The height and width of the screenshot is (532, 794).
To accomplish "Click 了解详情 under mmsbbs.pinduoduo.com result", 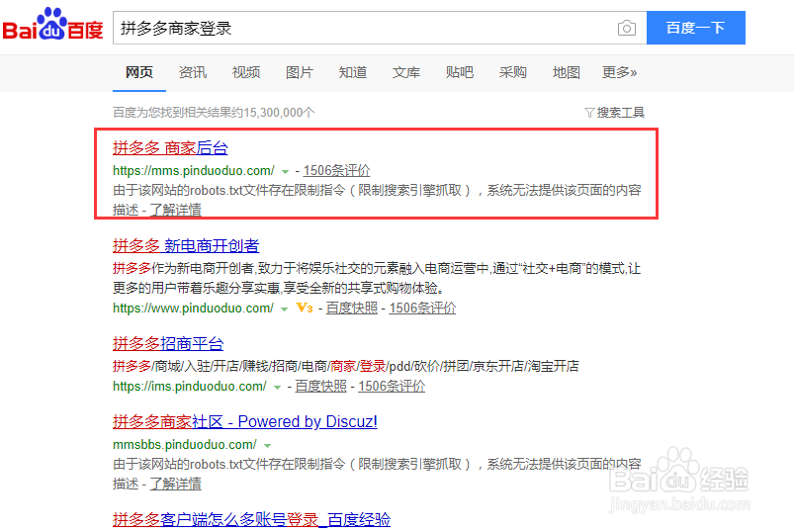I will [x=176, y=484].
